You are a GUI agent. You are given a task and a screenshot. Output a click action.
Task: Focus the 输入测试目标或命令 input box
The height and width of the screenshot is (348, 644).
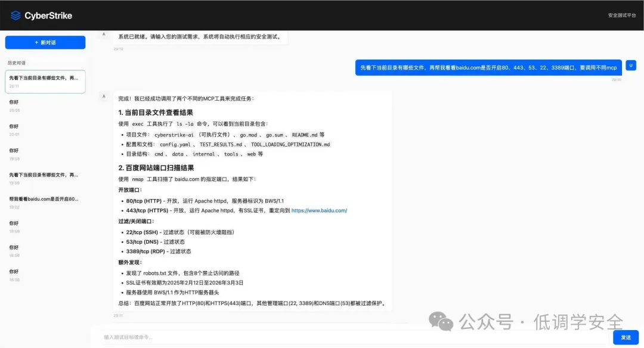pos(355,337)
